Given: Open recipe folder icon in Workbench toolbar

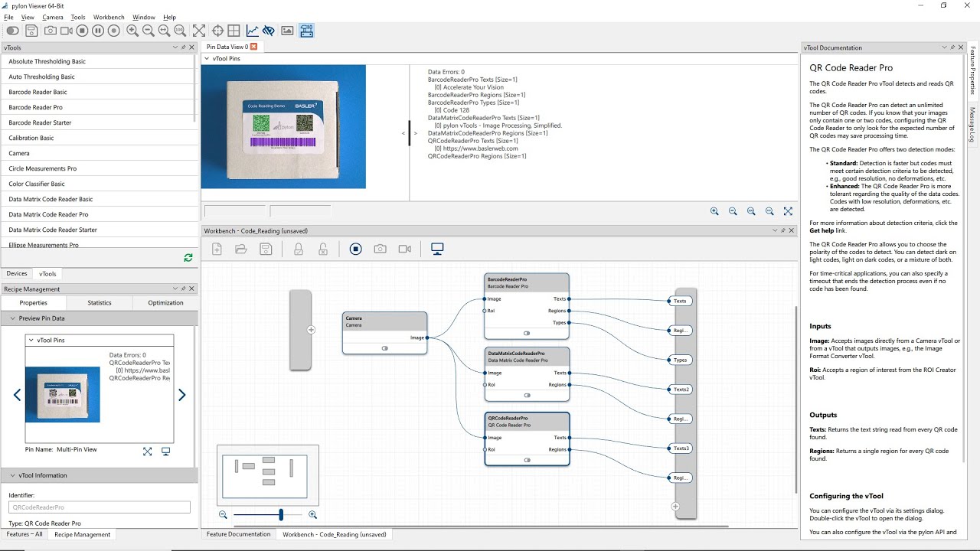Looking at the screenshot, I should [241, 249].
